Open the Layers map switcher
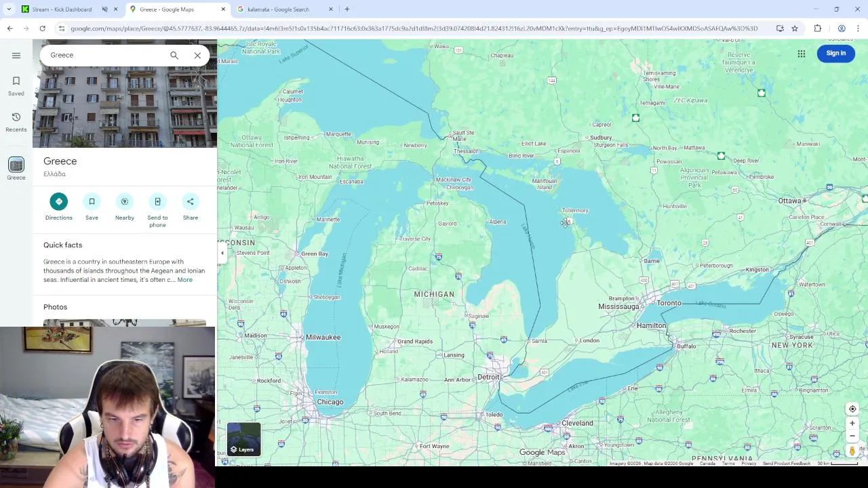Viewport: 868px width, 488px height. click(244, 439)
